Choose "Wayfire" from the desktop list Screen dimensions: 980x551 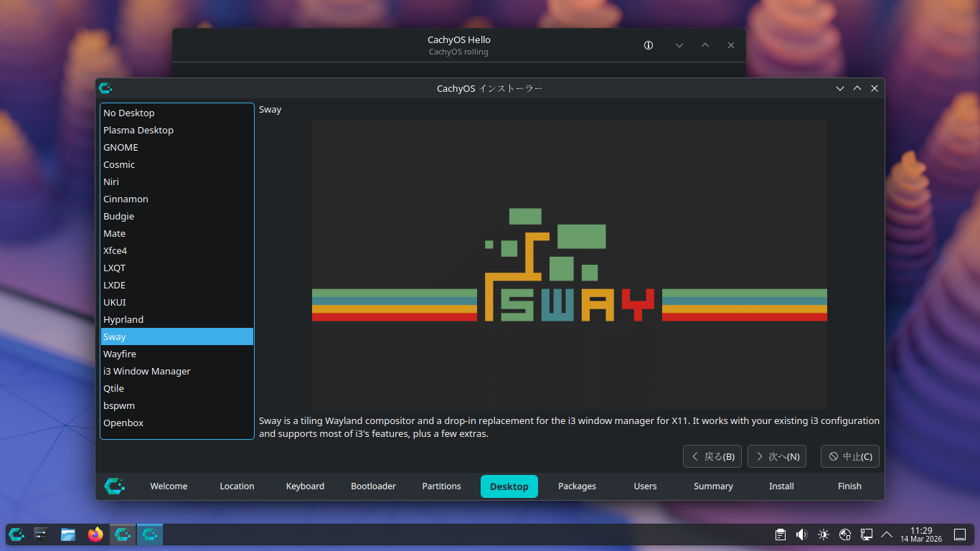click(x=177, y=354)
